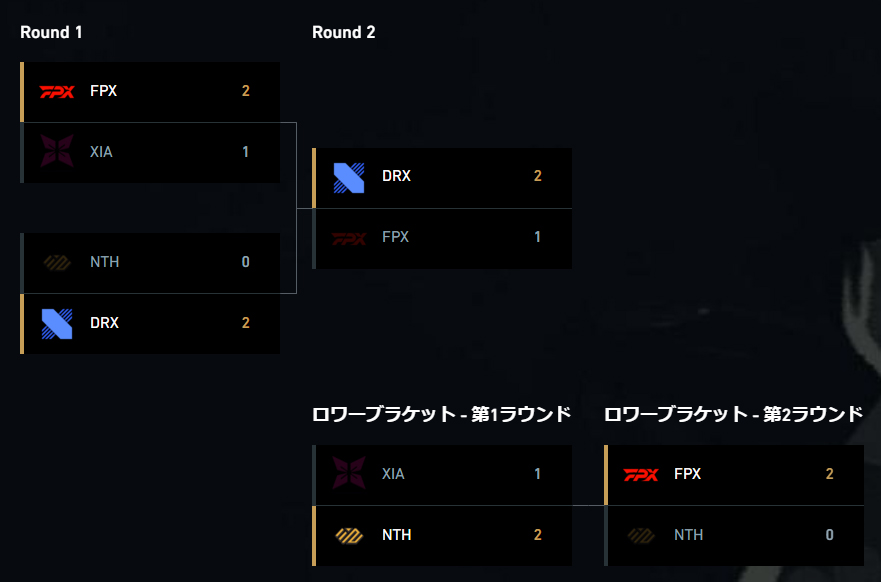Click the XIA logo in Round 1
Screen dimensions: 881x582
(57, 151)
